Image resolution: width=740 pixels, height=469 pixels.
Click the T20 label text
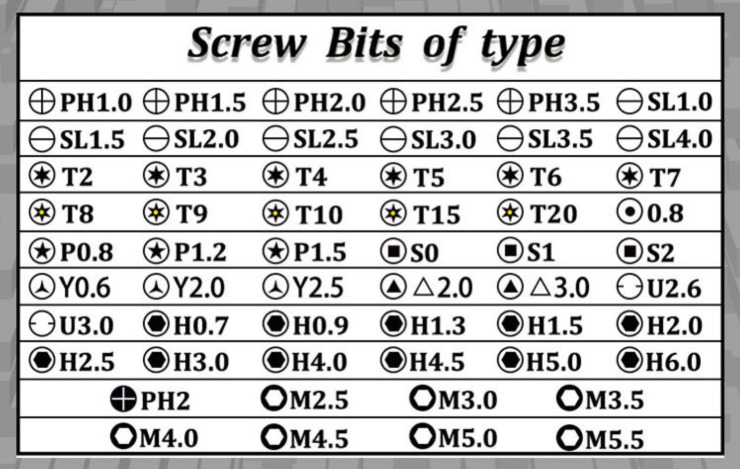click(x=554, y=214)
